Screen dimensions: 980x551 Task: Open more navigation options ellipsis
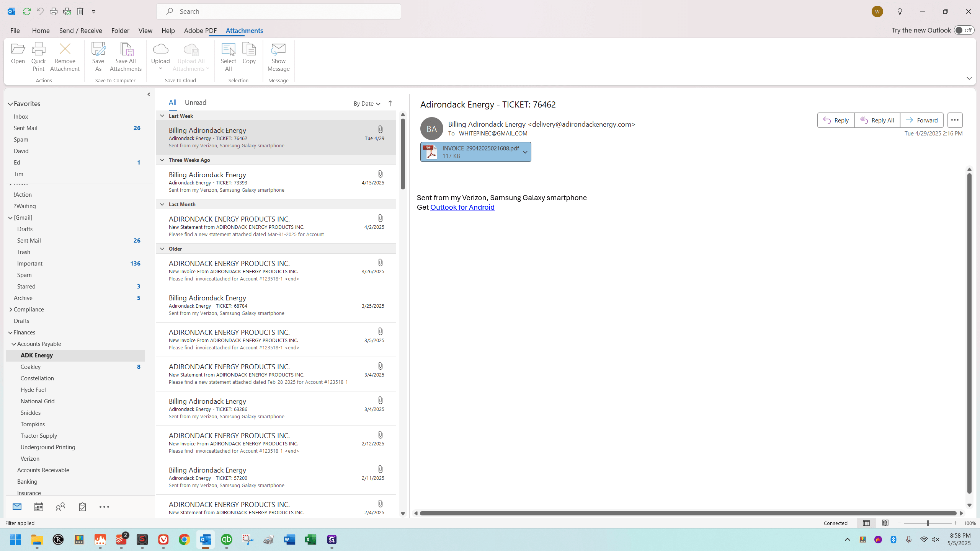click(104, 507)
